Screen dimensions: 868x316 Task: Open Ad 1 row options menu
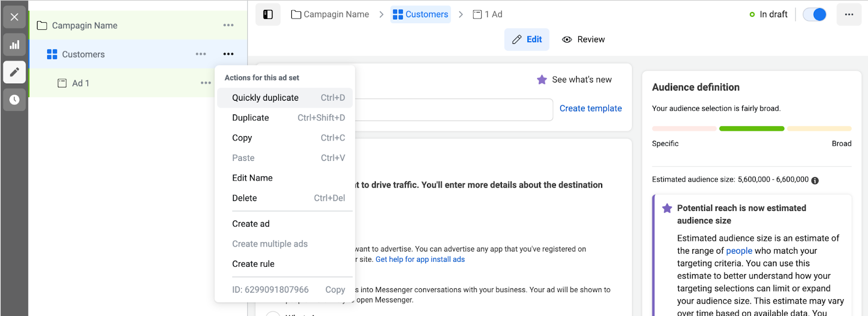coord(206,83)
